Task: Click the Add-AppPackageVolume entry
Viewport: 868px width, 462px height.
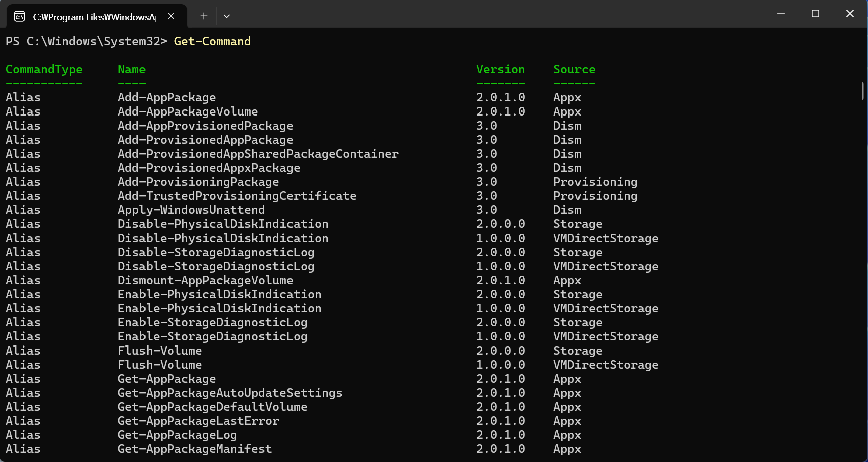Action: pos(188,111)
